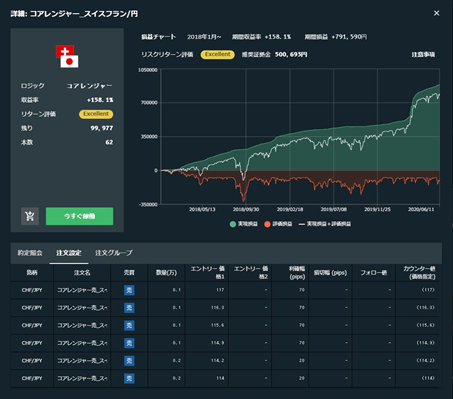This screenshot has width=453, height=399.
Task: Click sell badge in 114 entry row
Action: (x=129, y=378)
